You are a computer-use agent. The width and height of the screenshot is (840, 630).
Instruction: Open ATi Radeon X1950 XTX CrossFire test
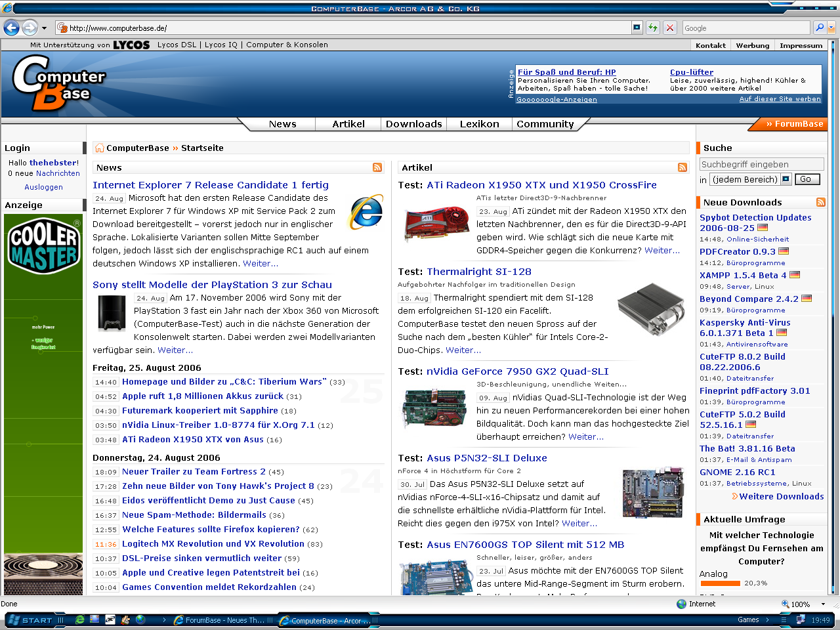click(541, 185)
